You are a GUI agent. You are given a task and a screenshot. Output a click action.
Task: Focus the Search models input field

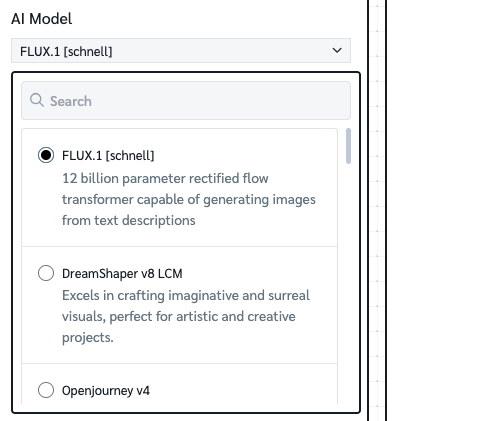click(x=186, y=101)
